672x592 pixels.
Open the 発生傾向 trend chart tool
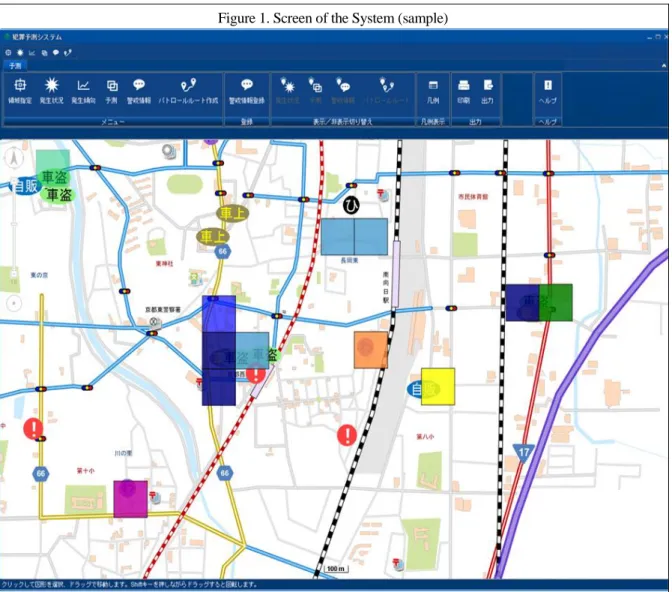pos(83,91)
